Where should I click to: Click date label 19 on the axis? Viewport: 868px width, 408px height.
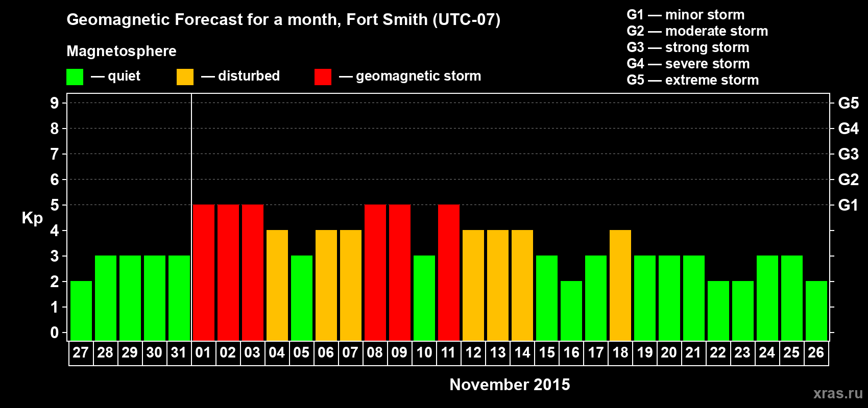click(645, 353)
